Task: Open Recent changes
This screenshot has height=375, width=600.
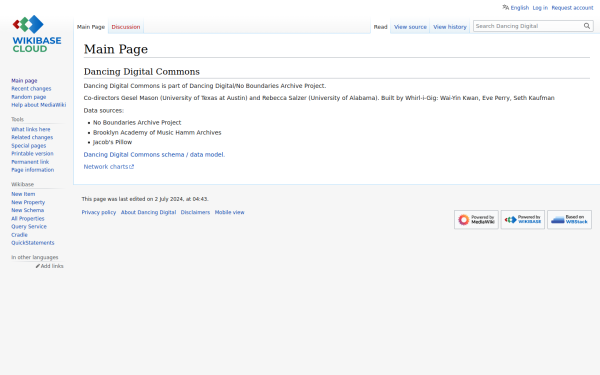Action: (31, 89)
